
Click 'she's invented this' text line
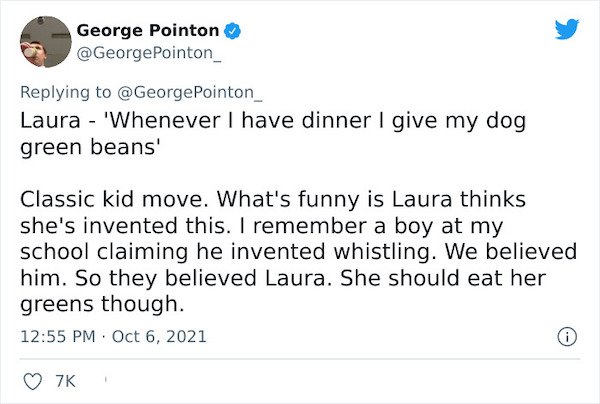tap(123, 226)
